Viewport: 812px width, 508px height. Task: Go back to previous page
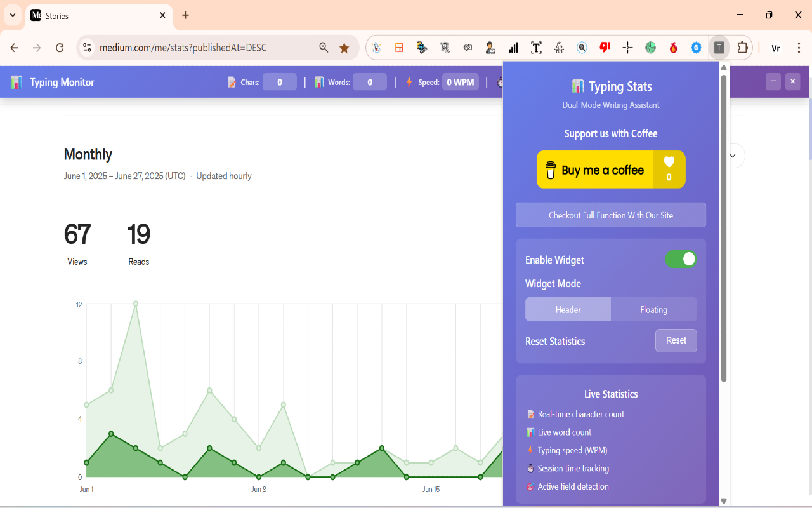coord(14,48)
